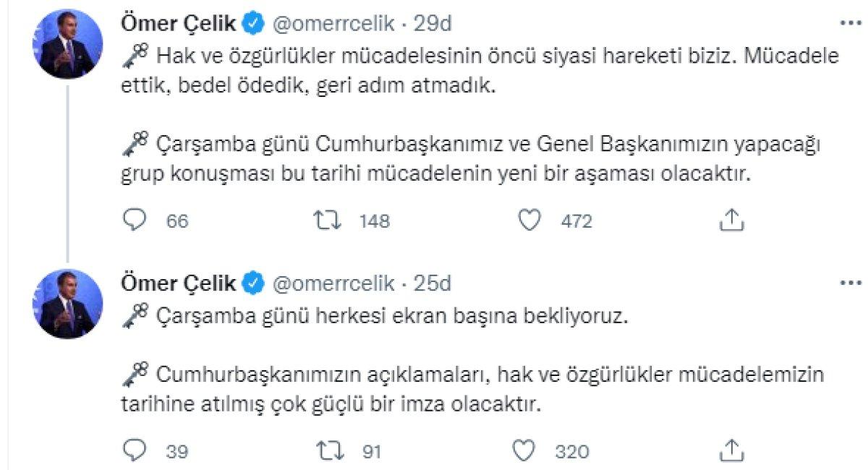This screenshot has width=868, height=470.
Task: Click the reply bubble icon showing 39
Action: 135,450
